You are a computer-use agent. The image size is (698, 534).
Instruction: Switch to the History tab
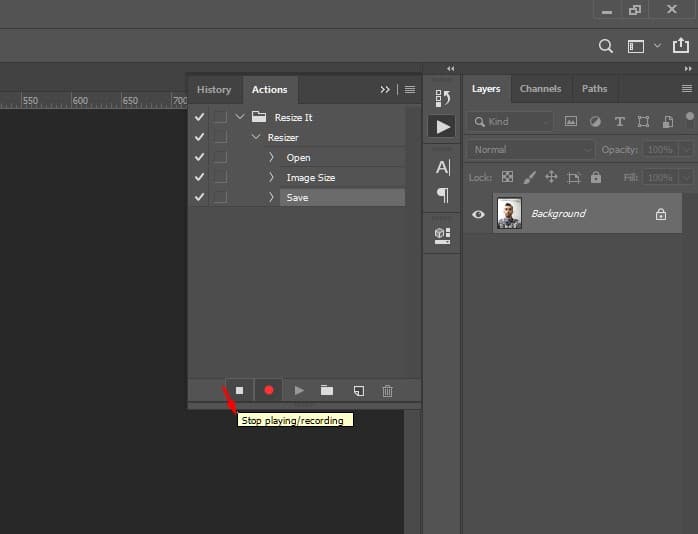click(213, 89)
